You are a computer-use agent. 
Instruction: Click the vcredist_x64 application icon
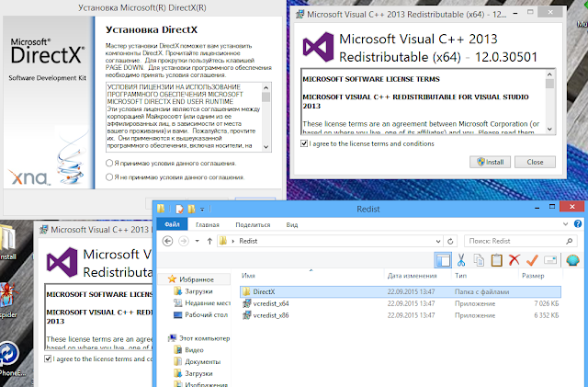[x=247, y=303]
